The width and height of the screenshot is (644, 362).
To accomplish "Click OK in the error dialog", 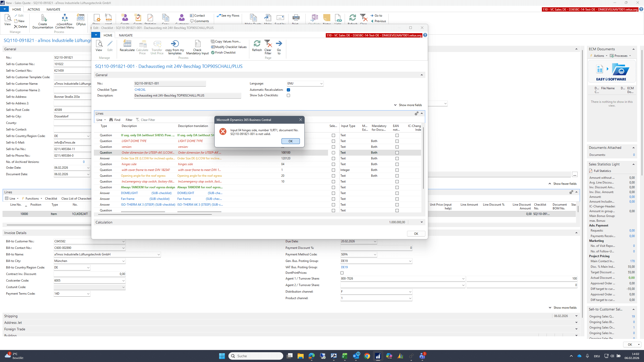I will point(291,141).
